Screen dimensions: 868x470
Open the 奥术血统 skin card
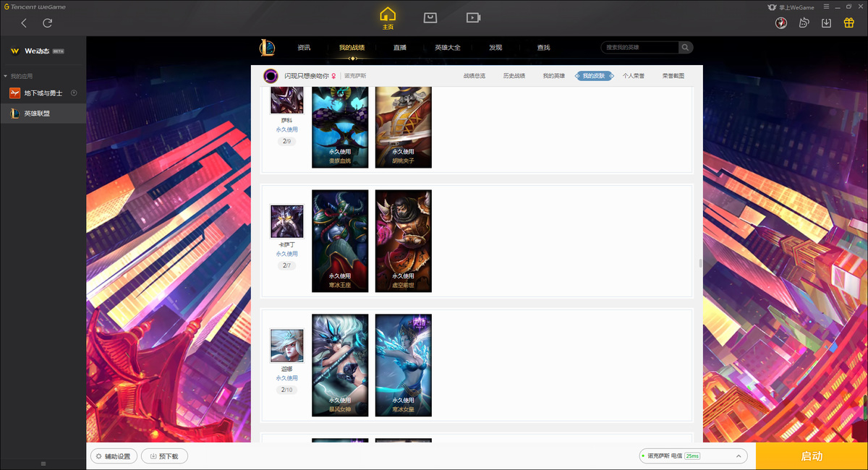click(x=340, y=127)
